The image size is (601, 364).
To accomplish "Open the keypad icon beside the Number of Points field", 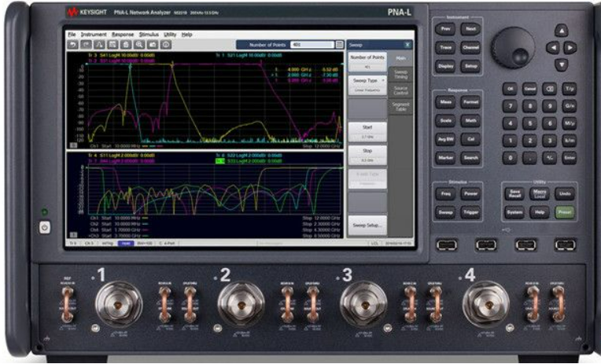I will (339, 45).
